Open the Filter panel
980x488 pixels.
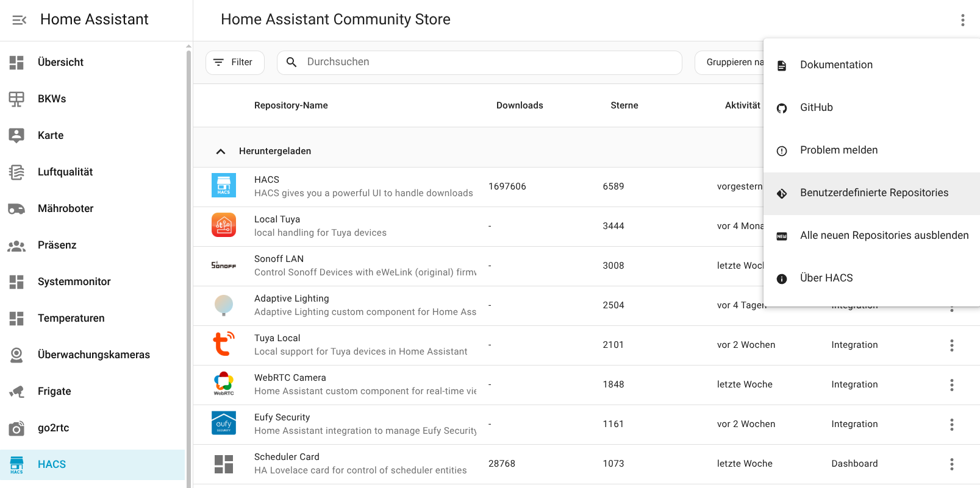235,63
